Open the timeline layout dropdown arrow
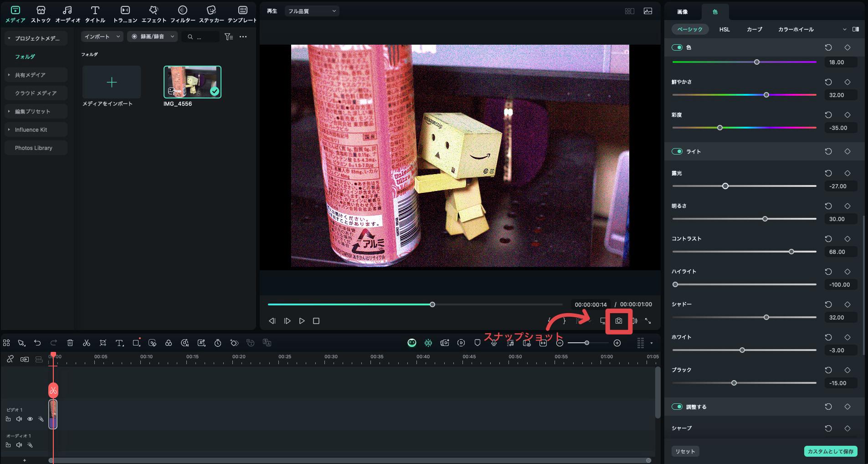 651,343
